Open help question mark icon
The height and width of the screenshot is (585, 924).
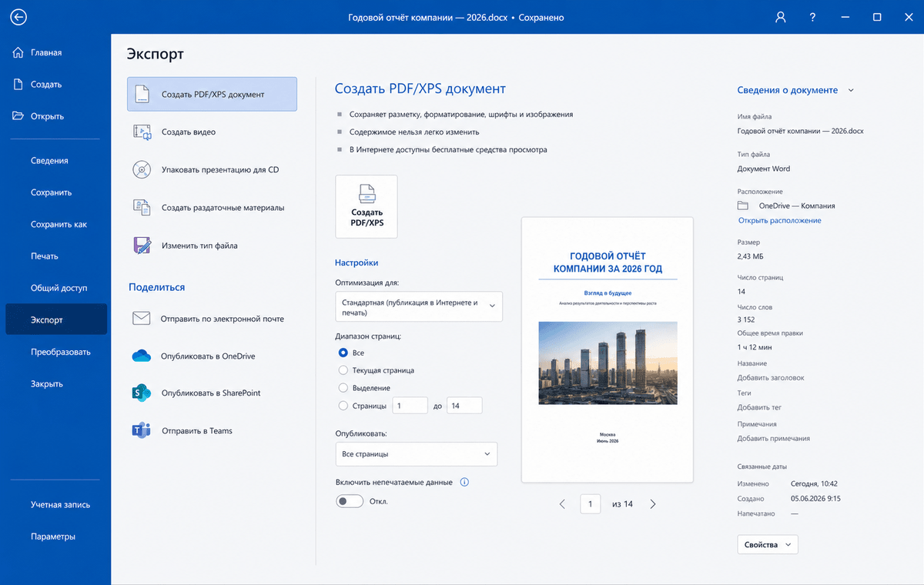click(813, 17)
